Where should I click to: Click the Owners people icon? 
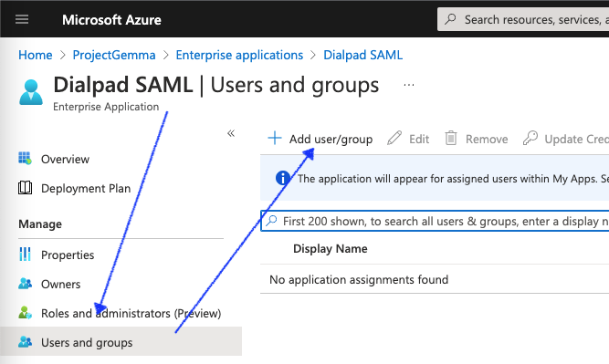click(25, 284)
